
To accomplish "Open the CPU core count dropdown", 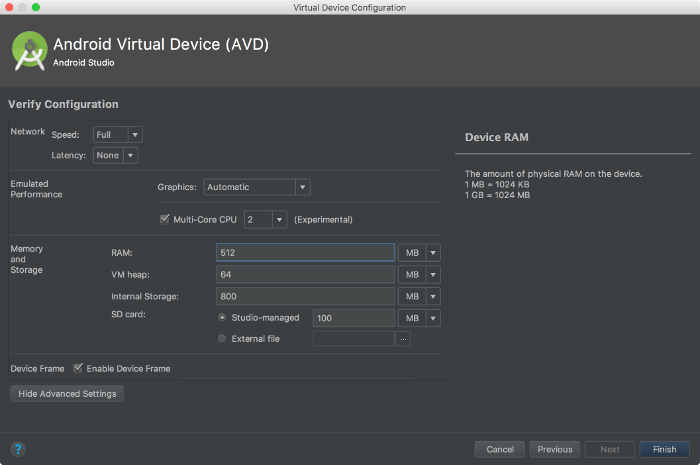I will click(x=266, y=219).
